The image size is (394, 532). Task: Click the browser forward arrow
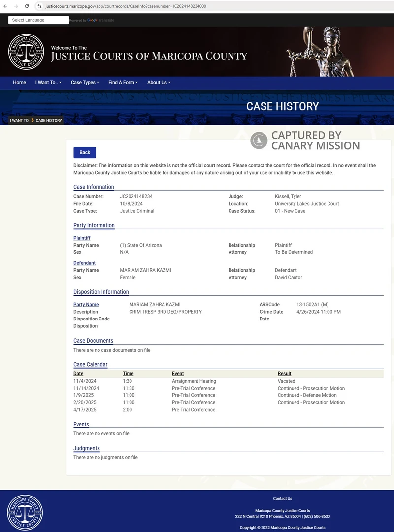(16, 6)
